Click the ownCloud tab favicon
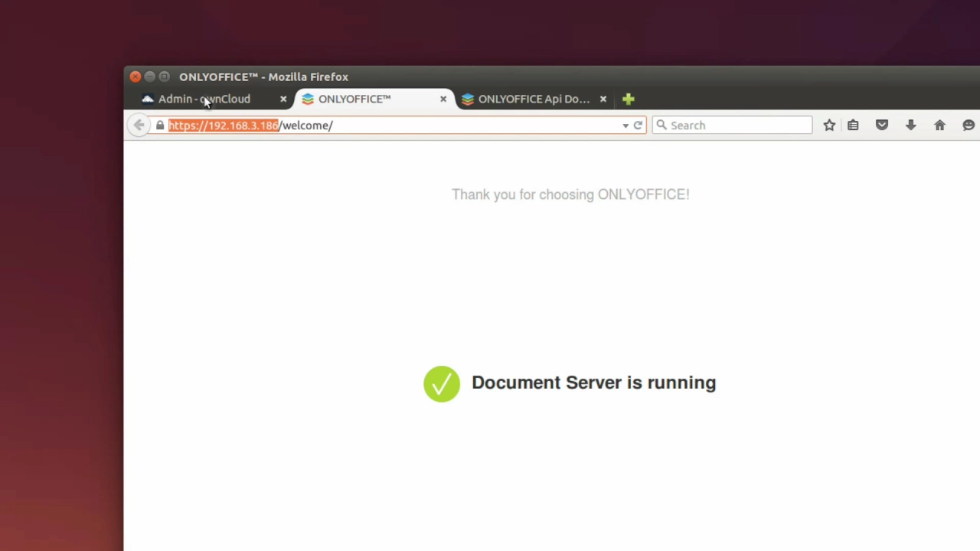This screenshot has height=551, width=980. tap(148, 99)
